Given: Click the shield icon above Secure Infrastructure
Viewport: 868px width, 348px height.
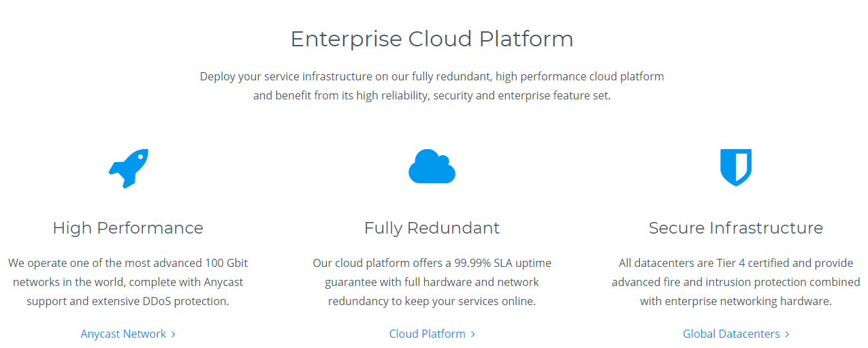Looking at the screenshot, I should pos(736,168).
